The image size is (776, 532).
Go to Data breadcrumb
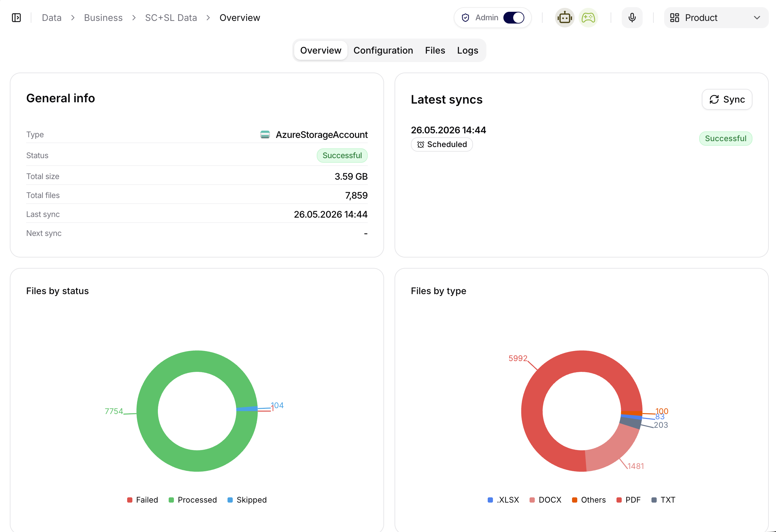(x=51, y=18)
